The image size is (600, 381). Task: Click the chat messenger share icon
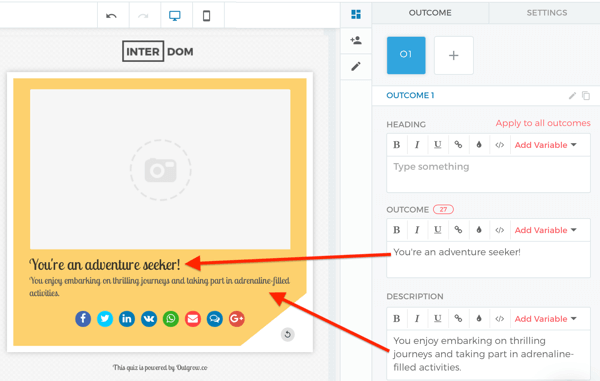[215, 319]
